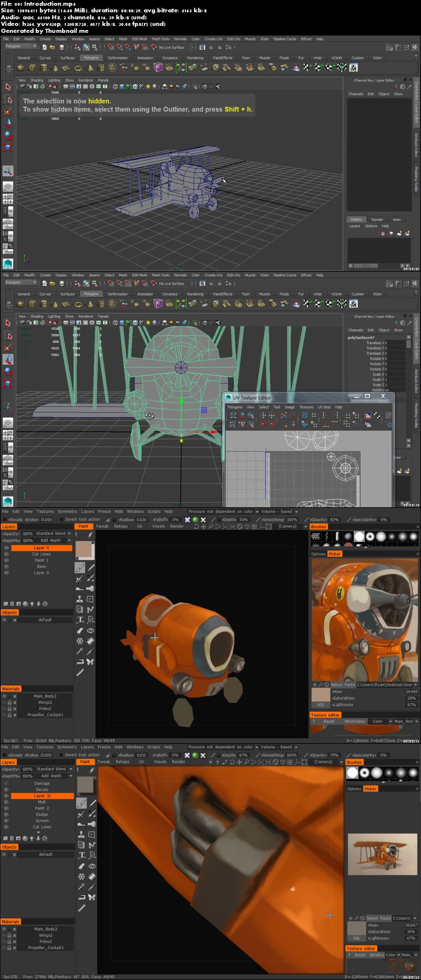Choose the stamp clone tool in the Layer 4 frame
Image resolution: width=421 pixels, height=980 pixels.
[x=80, y=599]
